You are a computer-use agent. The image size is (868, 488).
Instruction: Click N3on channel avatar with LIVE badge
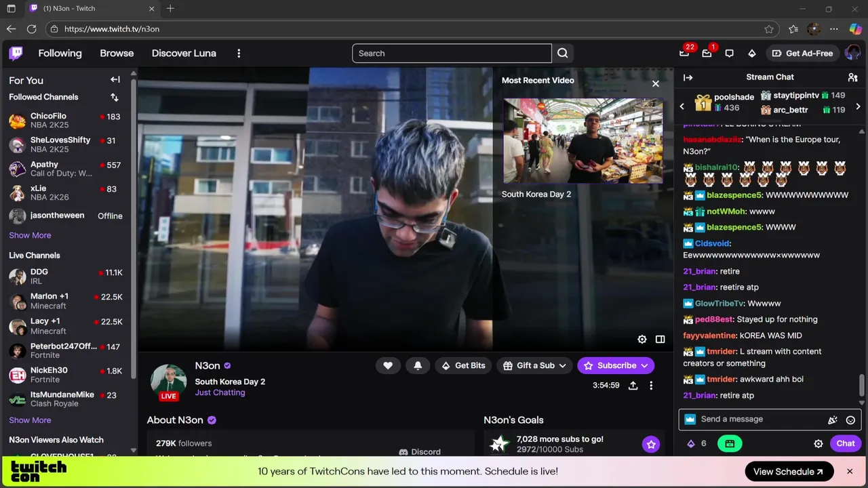(x=168, y=382)
